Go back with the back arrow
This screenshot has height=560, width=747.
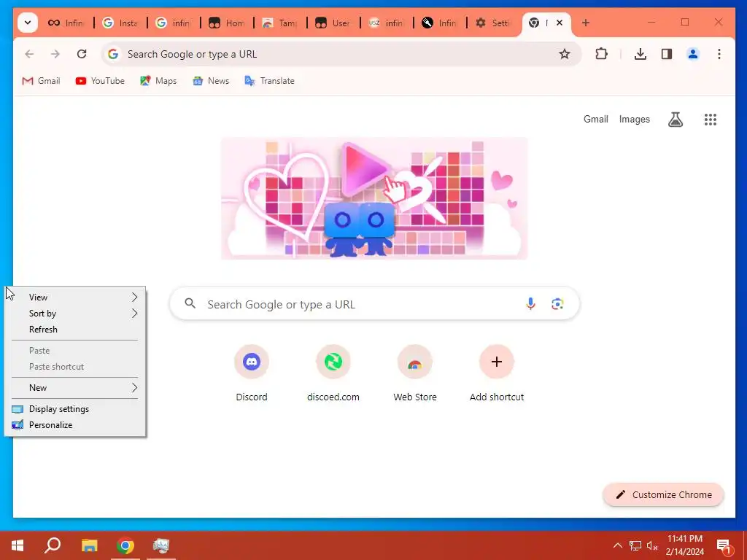point(29,54)
